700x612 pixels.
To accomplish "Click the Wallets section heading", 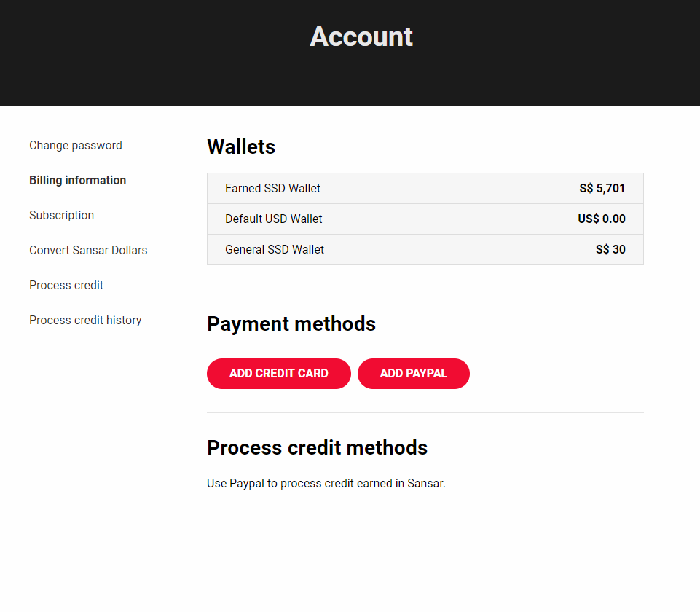I will (241, 147).
